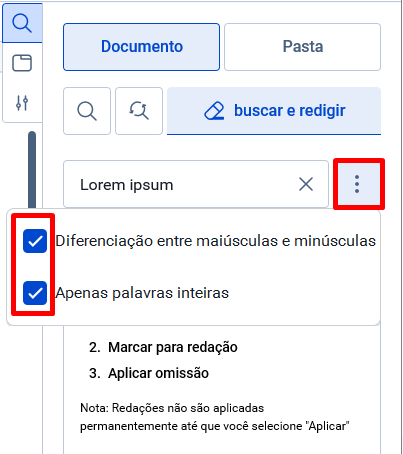The width and height of the screenshot is (403, 454).
Task: Open the three-dot search options menu
Action: pos(357,184)
